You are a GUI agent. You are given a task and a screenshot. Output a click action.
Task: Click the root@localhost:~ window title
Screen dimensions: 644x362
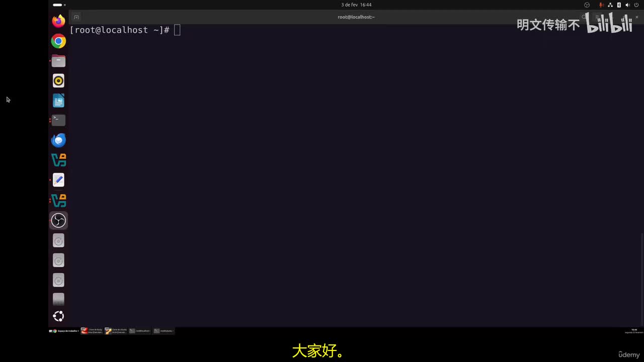[x=356, y=17]
